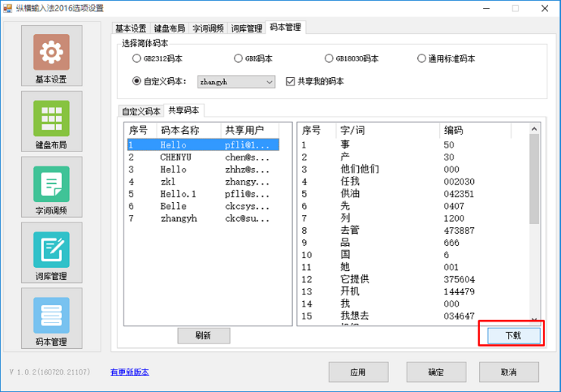Click the 词库管理 edit icon in sidebar
Viewport: 561px width, 392px height.
tap(51, 250)
